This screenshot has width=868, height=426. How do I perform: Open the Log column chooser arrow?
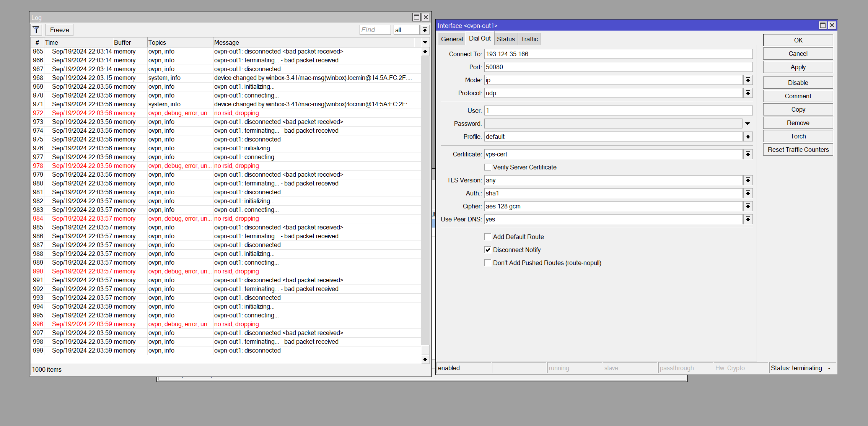(x=425, y=42)
